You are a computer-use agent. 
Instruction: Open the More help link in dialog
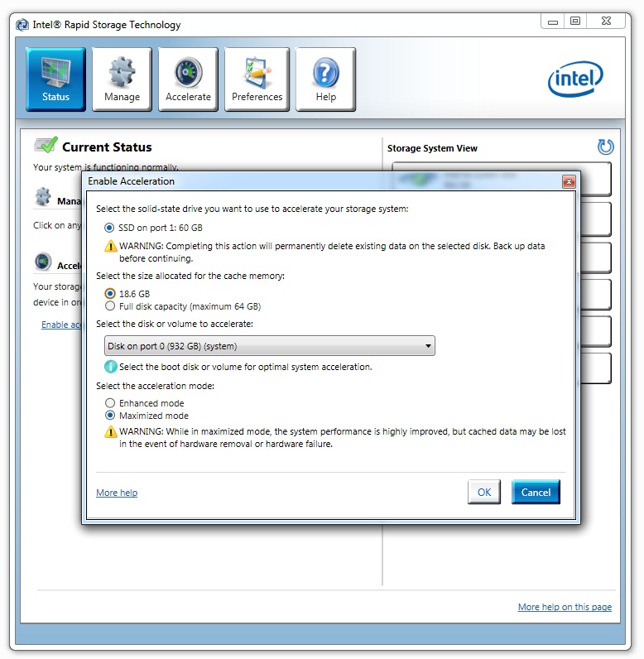click(117, 493)
